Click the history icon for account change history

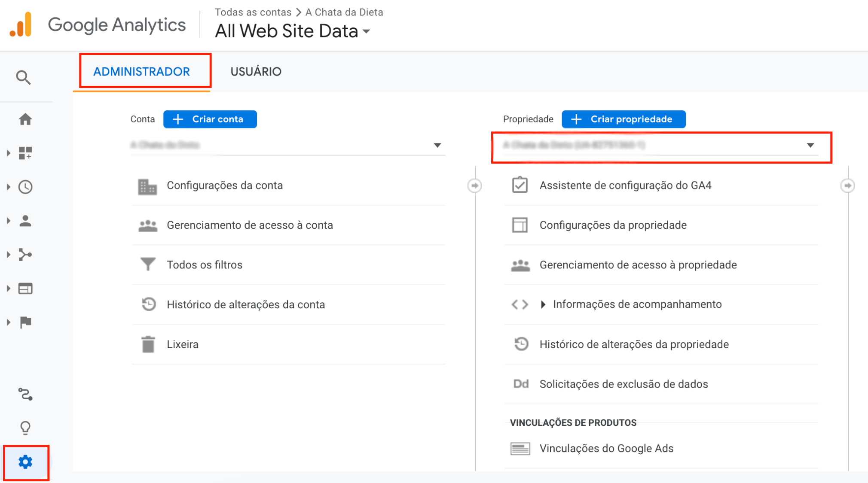click(x=148, y=304)
